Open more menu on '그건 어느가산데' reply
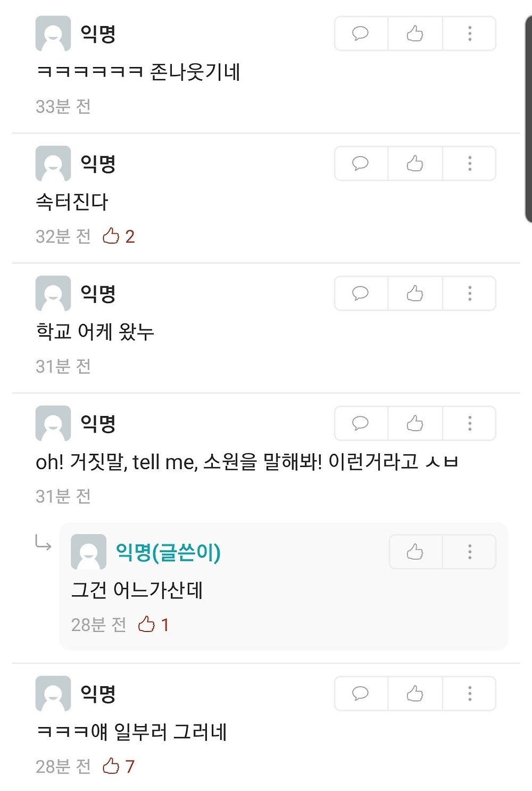This screenshot has width=532, height=791. coord(469,552)
